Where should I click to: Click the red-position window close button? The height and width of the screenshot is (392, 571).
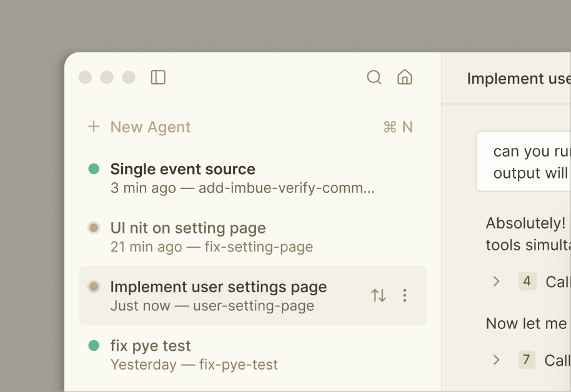click(x=85, y=77)
